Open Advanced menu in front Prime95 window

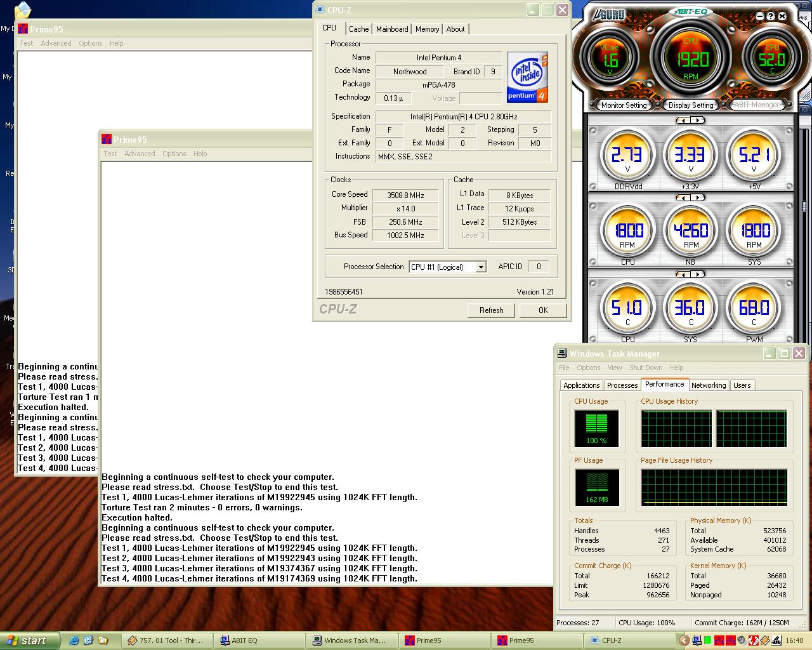140,154
